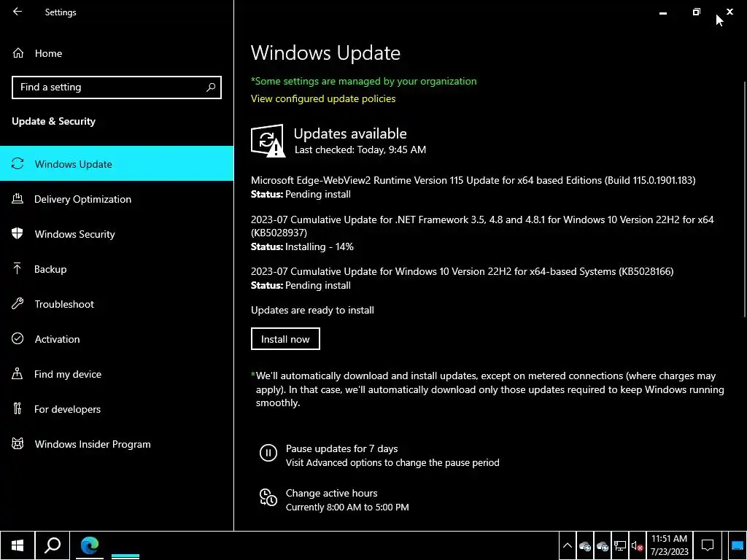Click the network tray icon
Screen dimensions: 747x560
(620, 546)
